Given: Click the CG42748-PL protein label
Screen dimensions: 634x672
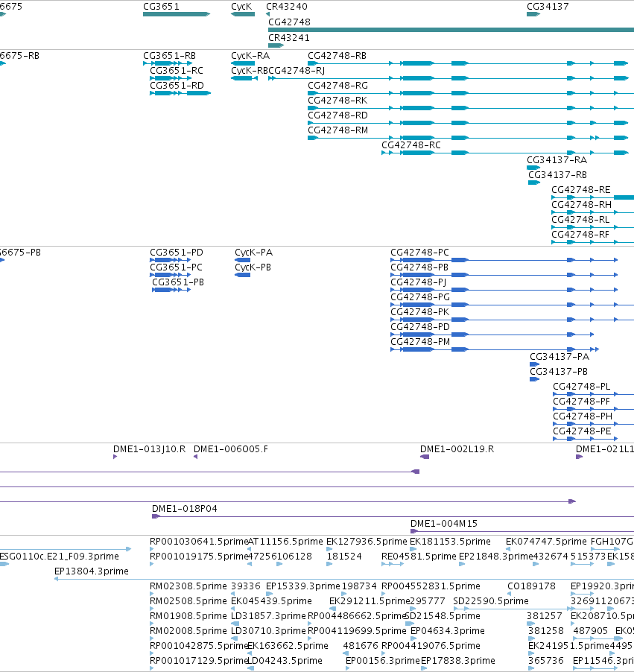Looking at the screenshot, I should click(x=582, y=387).
